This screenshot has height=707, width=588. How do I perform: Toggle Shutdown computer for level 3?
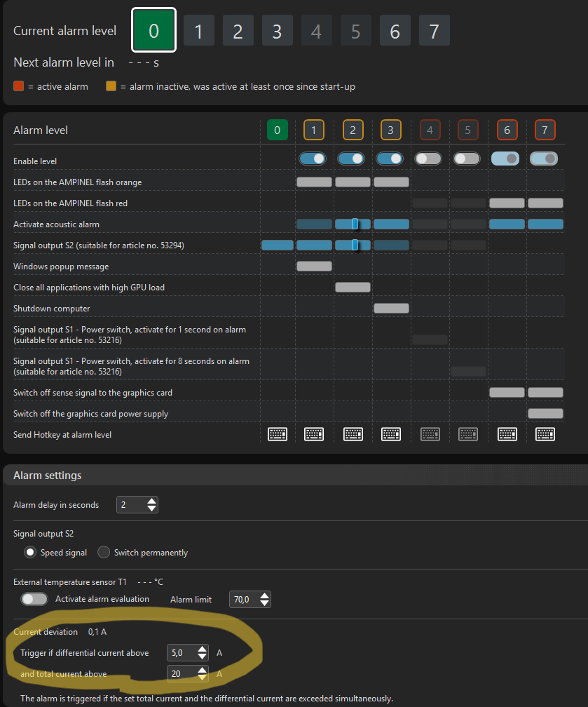pos(392,308)
